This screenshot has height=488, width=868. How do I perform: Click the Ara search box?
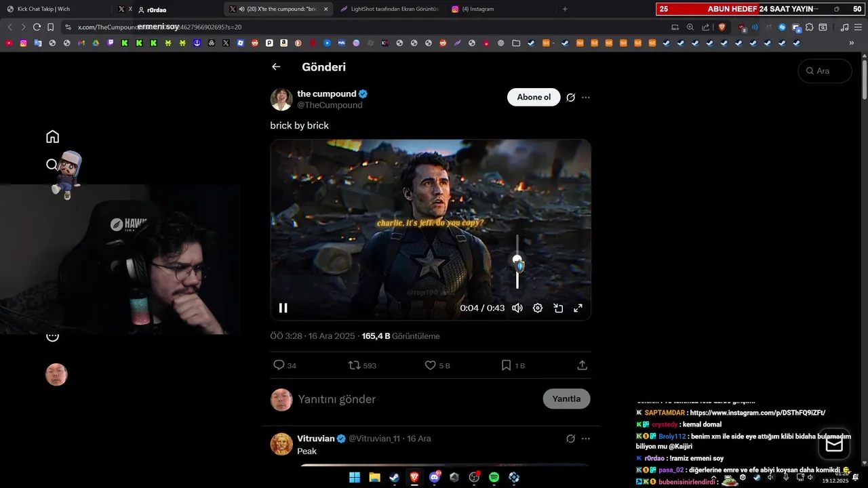point(825,70)
